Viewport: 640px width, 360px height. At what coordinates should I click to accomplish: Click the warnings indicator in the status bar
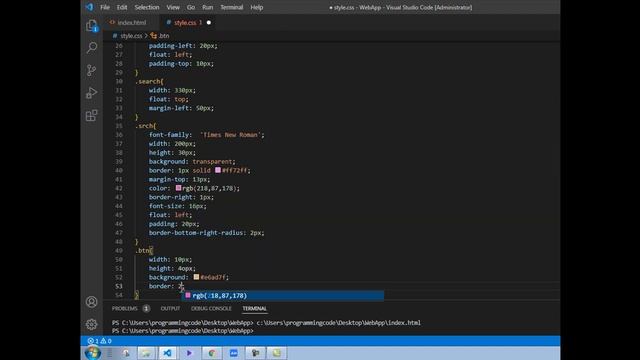[x=106, y=341]
